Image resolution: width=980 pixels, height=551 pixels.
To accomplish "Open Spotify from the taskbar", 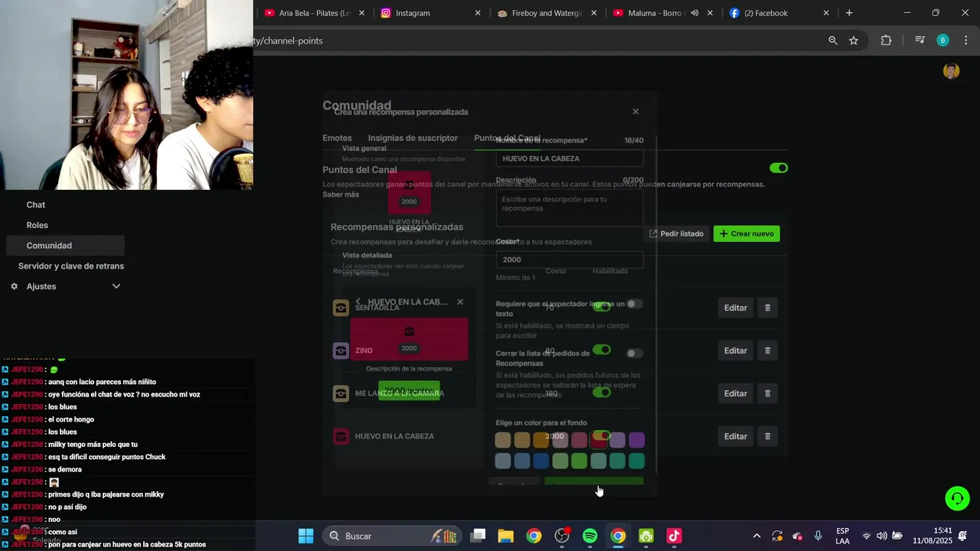I will point(590,536).
